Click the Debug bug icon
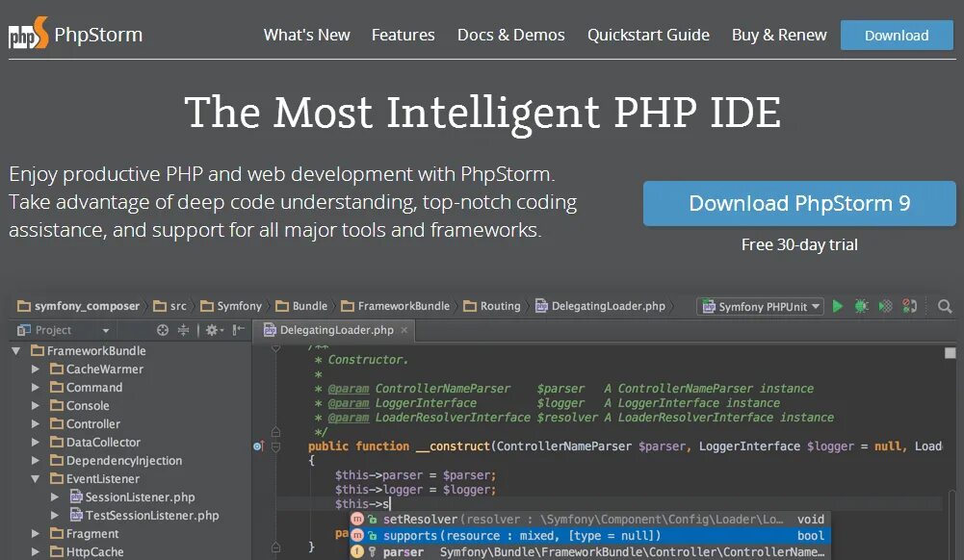Screen dimensions: 964x560 click(x=861, y=306)
